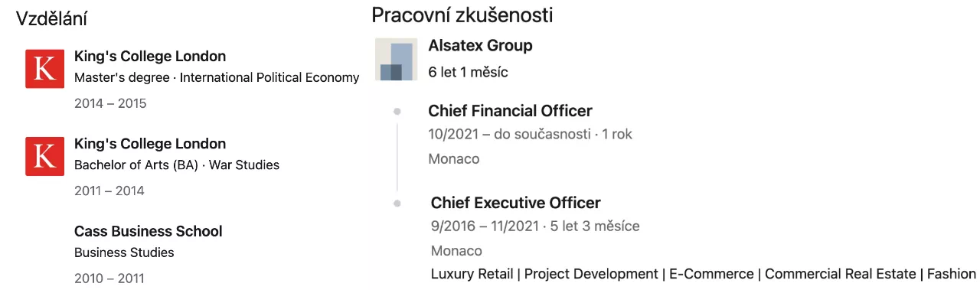Viewport: 980px width, 290px height.
Task: Click the Bachelor of Arts War Studies text
Action: pos(177,165)
